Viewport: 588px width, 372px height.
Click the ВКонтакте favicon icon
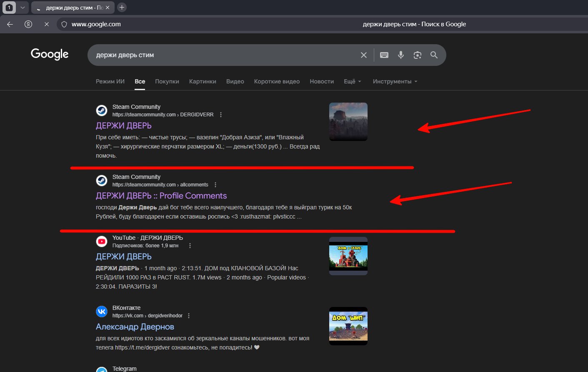[x=102, y=312]
